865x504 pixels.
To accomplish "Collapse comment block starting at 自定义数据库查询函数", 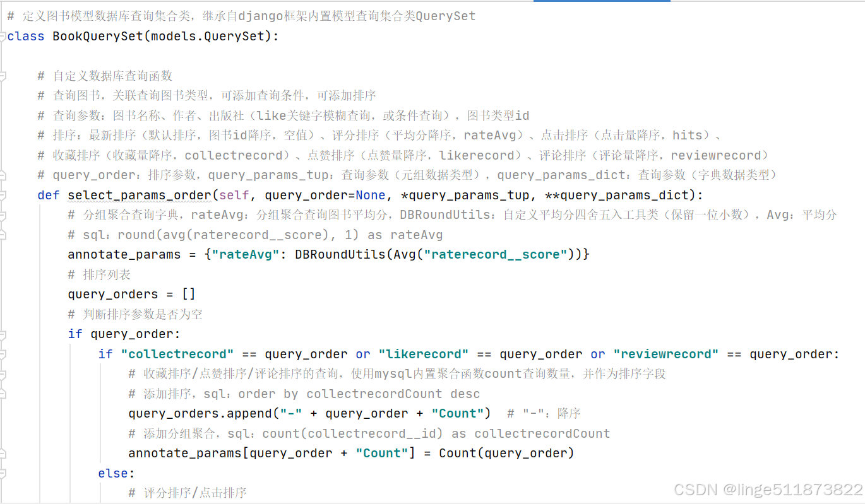I will pos(3,76).
